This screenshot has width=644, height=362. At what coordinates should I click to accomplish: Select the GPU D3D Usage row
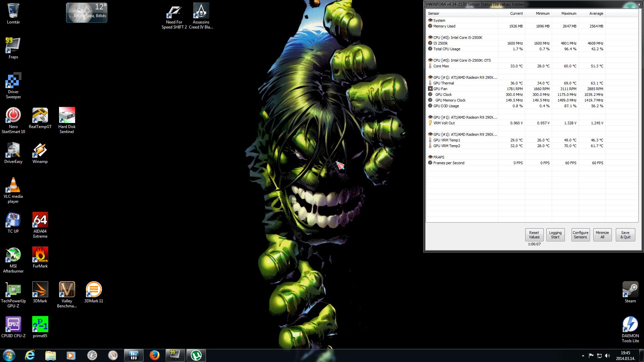click(x=532, y=106)
